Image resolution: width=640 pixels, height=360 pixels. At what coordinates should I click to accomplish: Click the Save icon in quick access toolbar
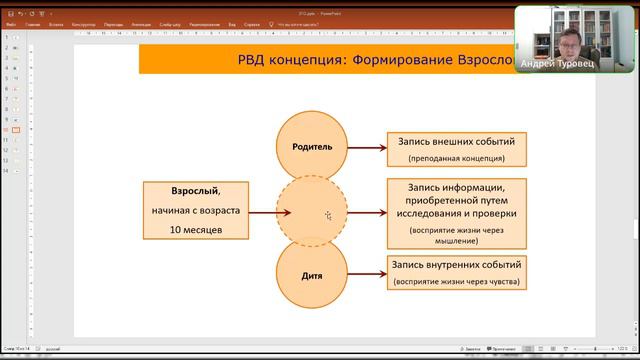pyautogui.click(x=11, y=13)
